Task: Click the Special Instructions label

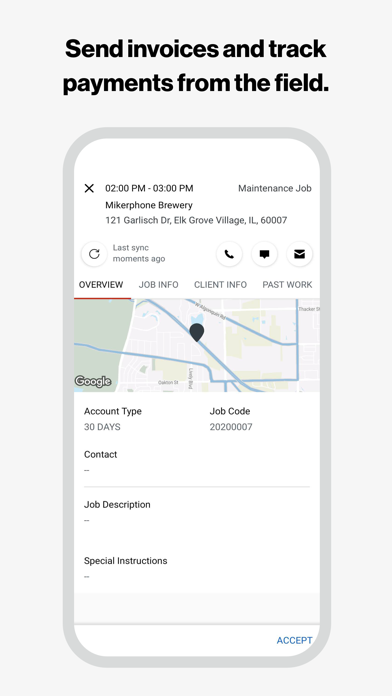Action: [126, 561]
